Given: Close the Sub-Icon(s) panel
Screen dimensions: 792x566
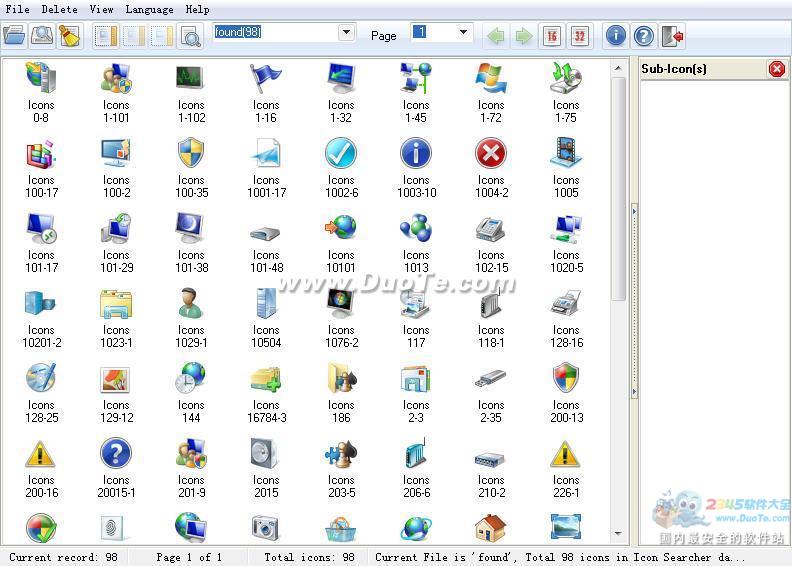Looking at the screenshot, I should [777, 68].
